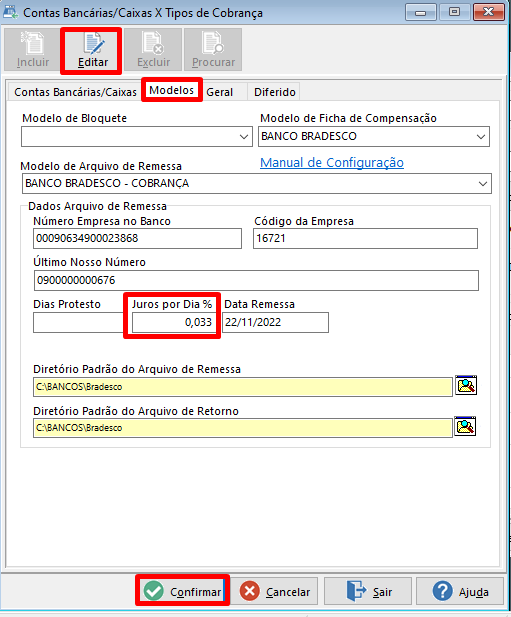Maximize the Contas Bancárias window

pyautogui.click(x=454, y=12)
